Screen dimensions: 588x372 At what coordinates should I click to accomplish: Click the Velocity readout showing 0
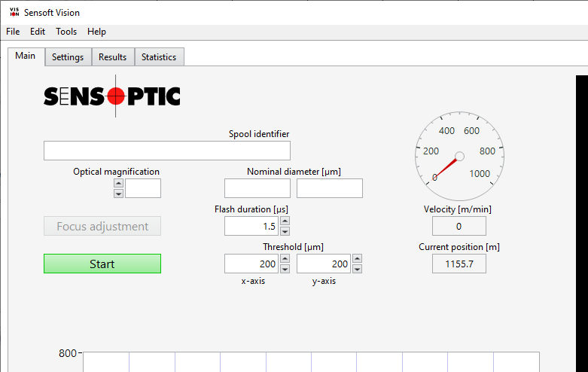click(459, 226)
